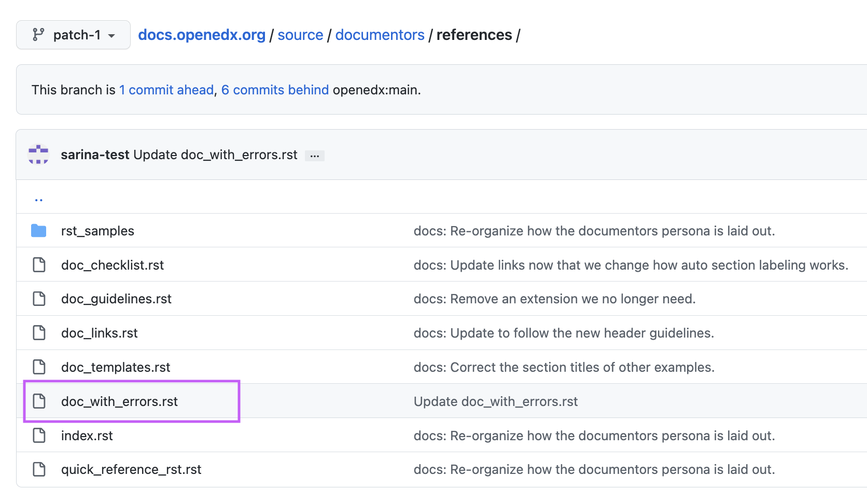Click the branch fork icon next to patch-1
The height and width of the screenshot is (504, 867).
tap(37, 35)
